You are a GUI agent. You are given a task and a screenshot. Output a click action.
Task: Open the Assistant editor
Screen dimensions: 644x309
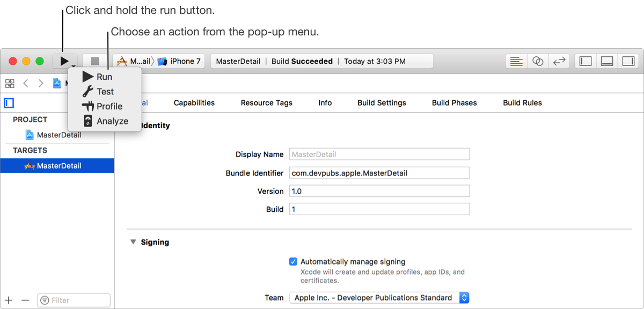click(x=537, y=61)
